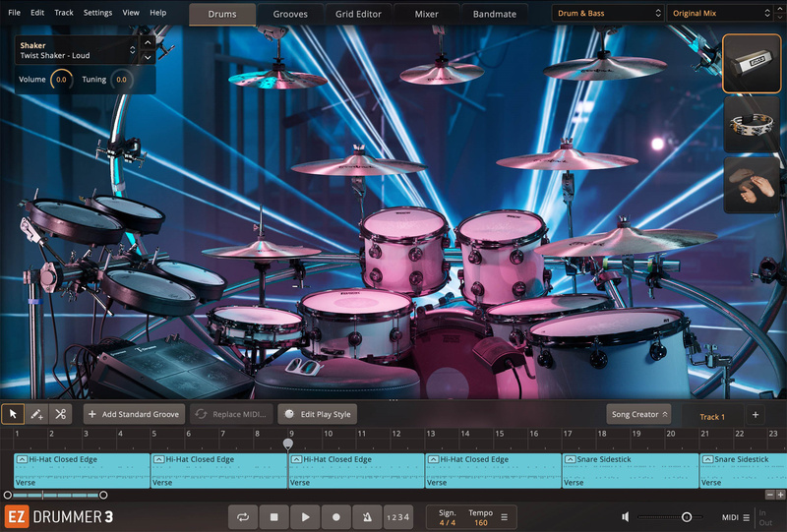Select the tambourine percussion thumbnail

pos(752,125)
